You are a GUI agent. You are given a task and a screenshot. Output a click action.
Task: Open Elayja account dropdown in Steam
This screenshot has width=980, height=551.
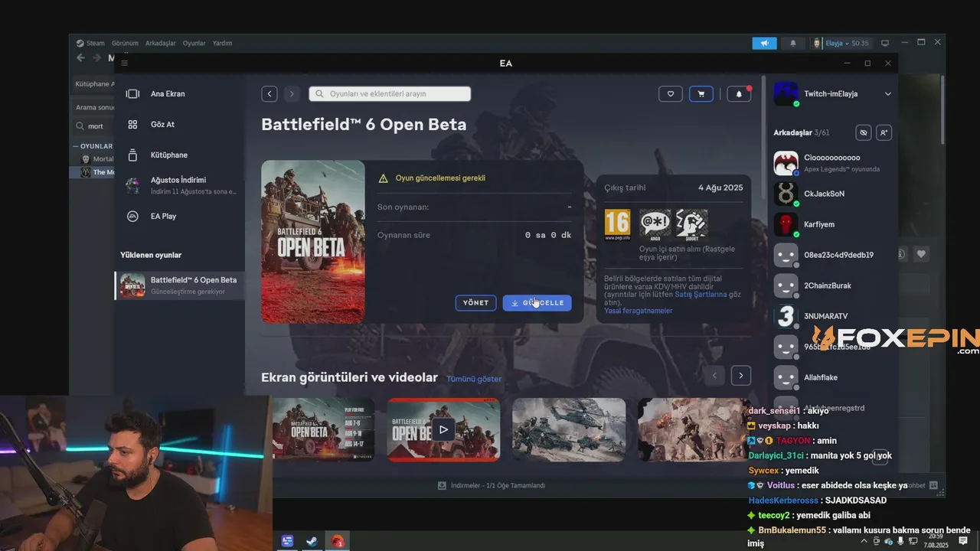[841, 43]
